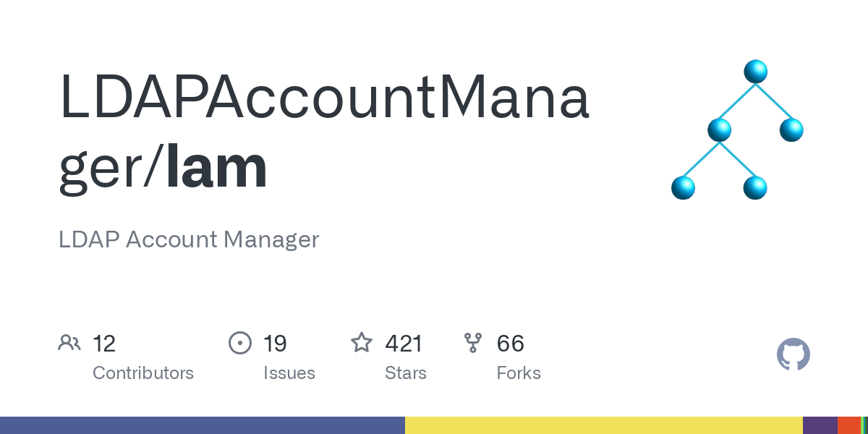
Task: Click the Stars star icon
Action: click(x=362, y=342)
